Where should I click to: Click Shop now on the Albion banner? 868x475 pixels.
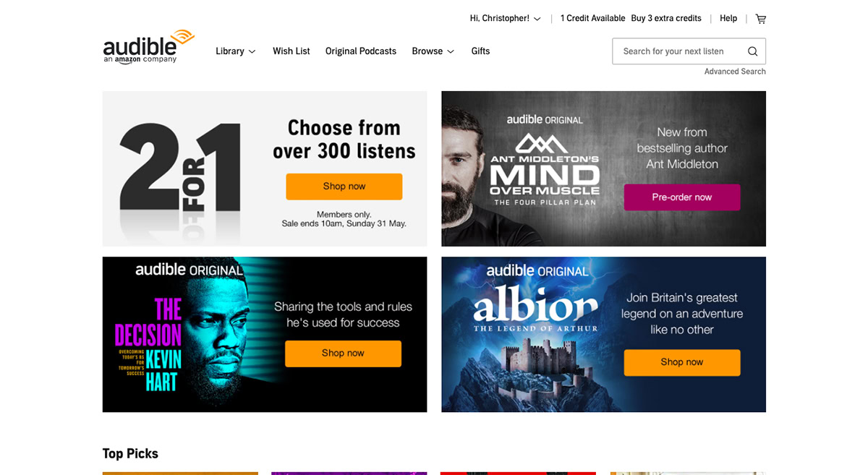click(682, 362)
